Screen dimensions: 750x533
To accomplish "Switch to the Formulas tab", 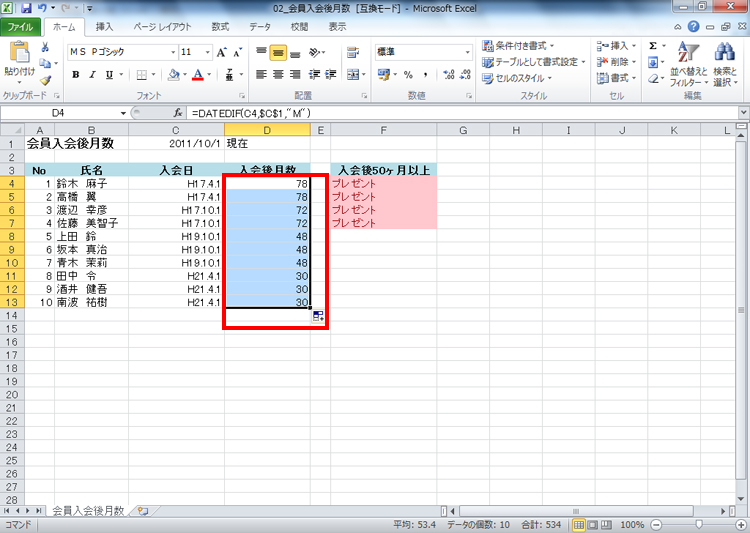I will [x=220, y=27].
